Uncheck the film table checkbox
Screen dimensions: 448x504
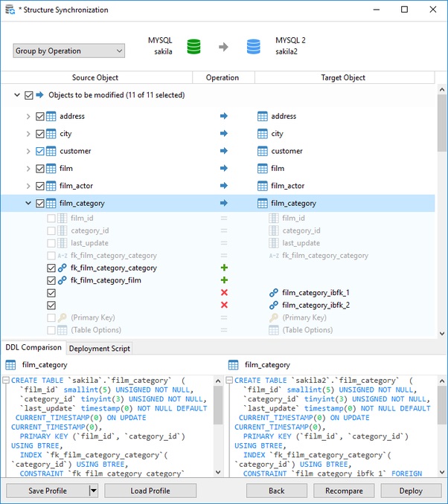point(40,168)
